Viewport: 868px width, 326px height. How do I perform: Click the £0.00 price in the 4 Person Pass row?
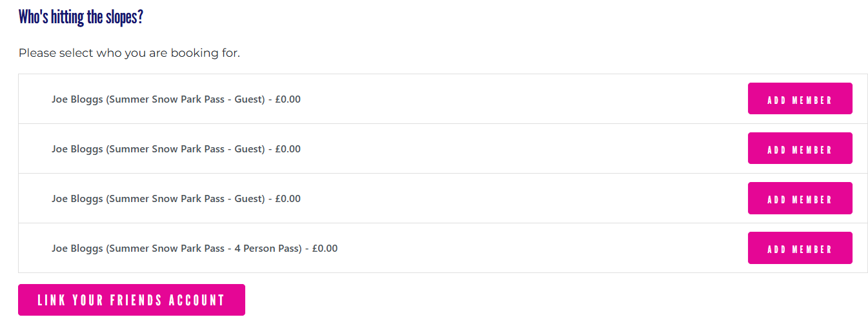[x=325, y=249]
